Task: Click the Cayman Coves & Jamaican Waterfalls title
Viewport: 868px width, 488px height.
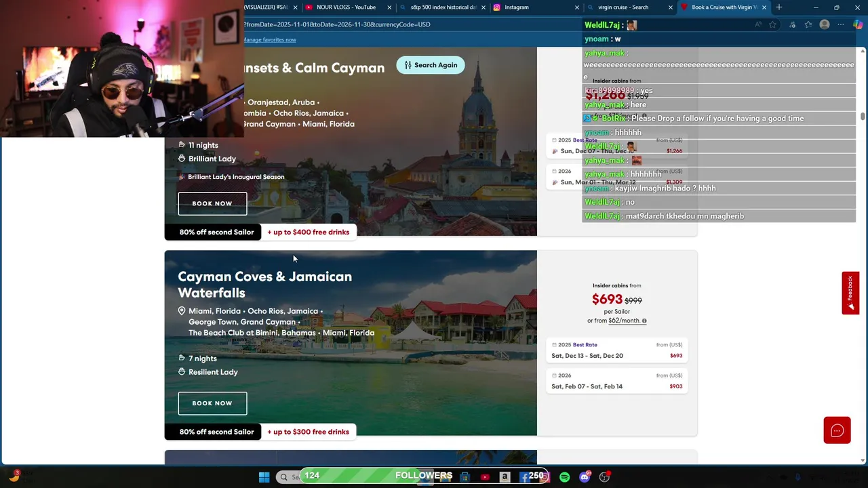Action: point(264,285)
